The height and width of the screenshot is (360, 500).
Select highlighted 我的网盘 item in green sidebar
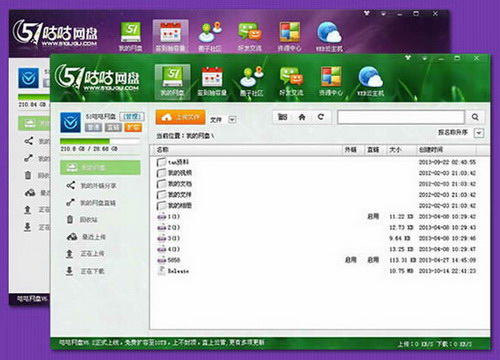tap(100, 167)
